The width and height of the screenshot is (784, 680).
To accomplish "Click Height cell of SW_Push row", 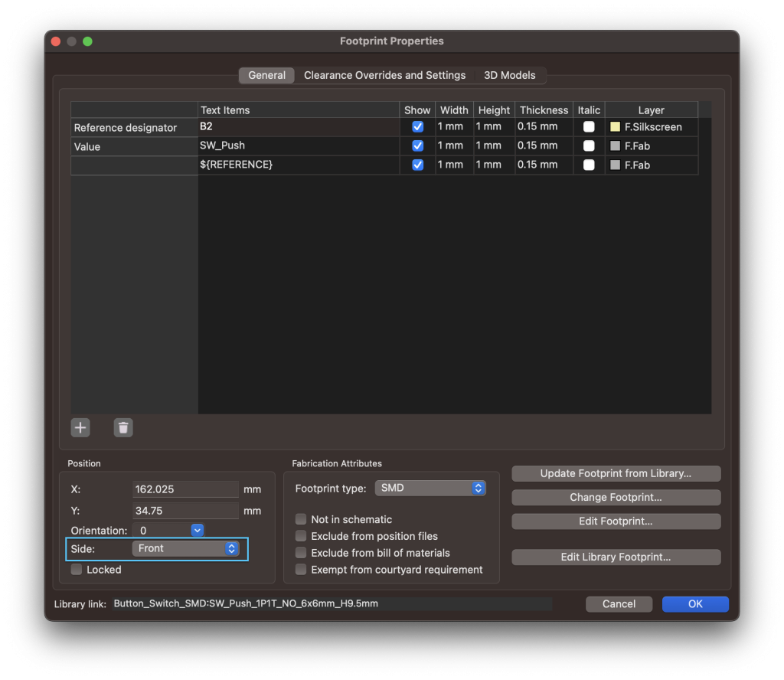I will [x=494, y=146].
